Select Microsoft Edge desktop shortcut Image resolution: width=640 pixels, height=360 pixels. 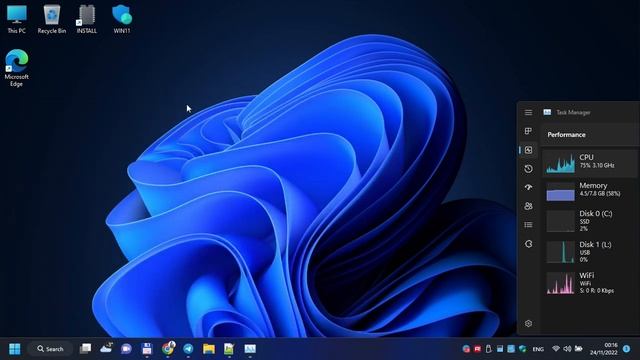pos(16,68)
